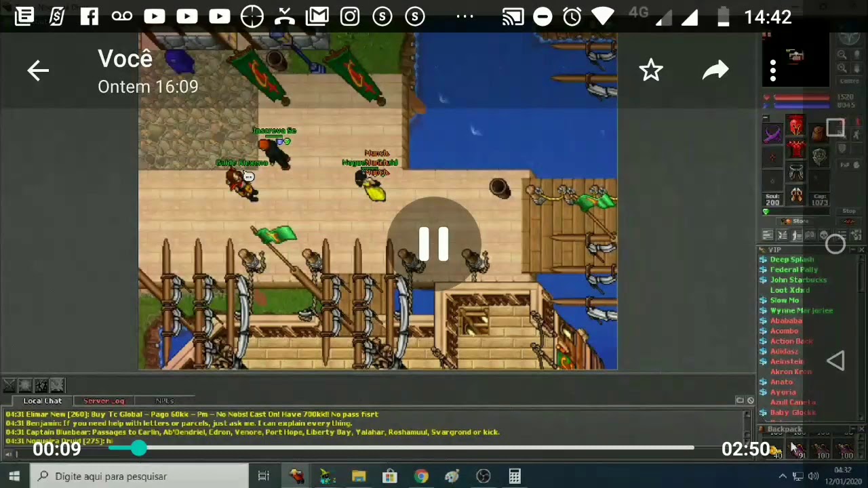Open Google Chrome on taskbar
Viewport: 868px width, 488px height.
tap(421, 476)
